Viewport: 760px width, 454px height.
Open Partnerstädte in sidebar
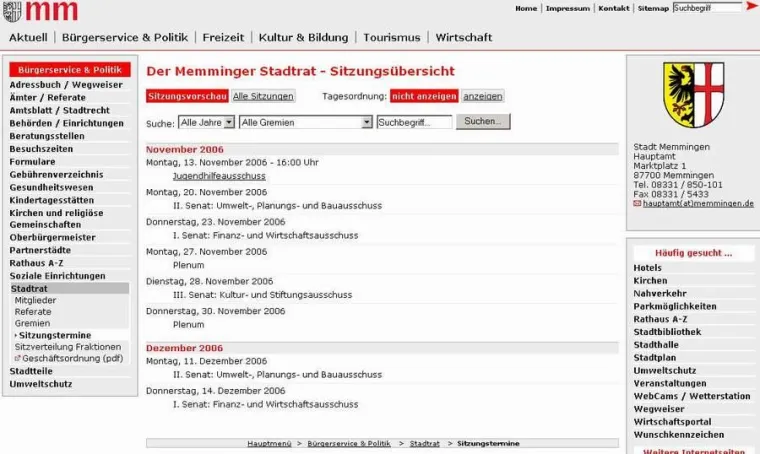[x=40, y=250]
